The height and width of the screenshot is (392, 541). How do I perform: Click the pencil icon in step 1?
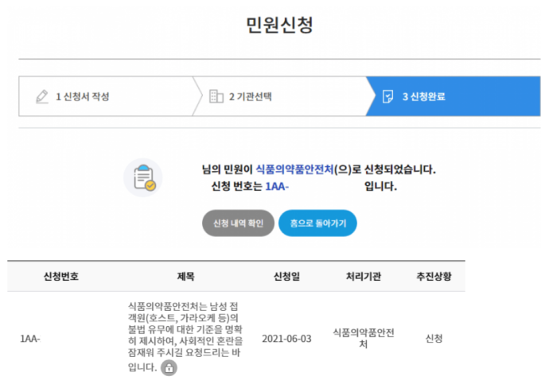pos(42,96)
